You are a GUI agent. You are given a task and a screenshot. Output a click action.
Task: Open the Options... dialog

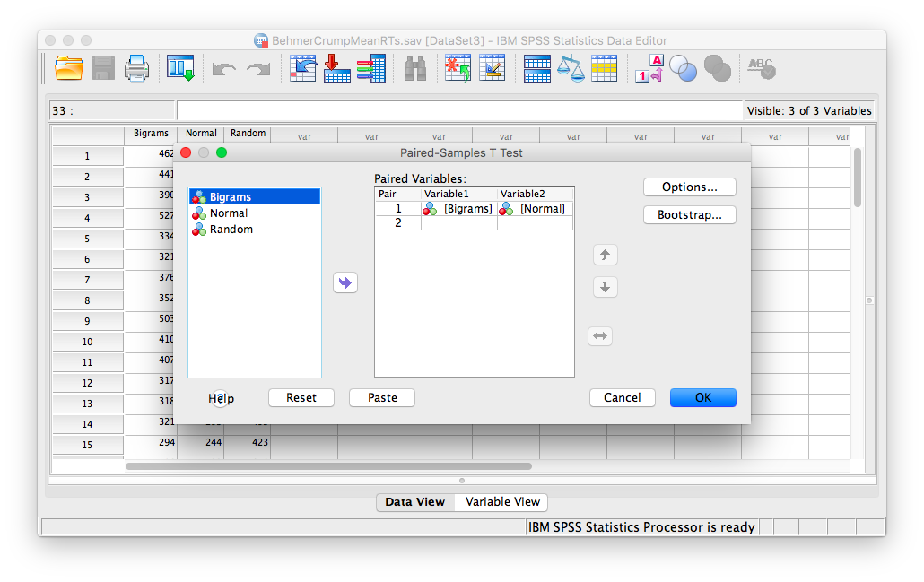[x=690, y=187]
